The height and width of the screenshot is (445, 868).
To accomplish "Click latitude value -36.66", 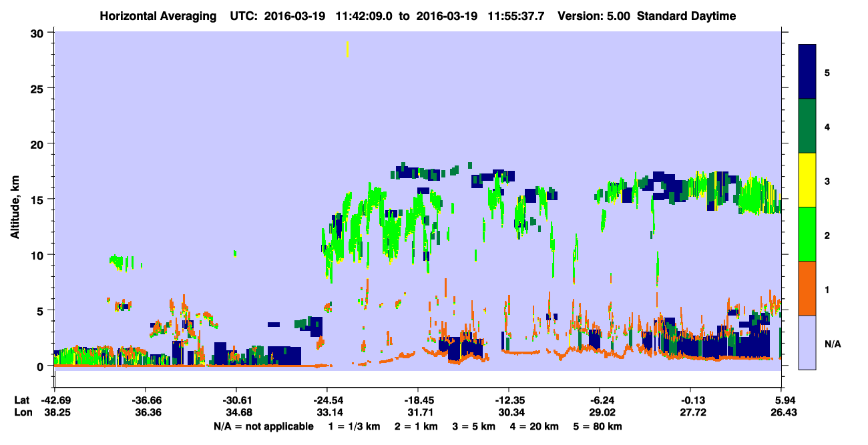I will pos(146,400).
